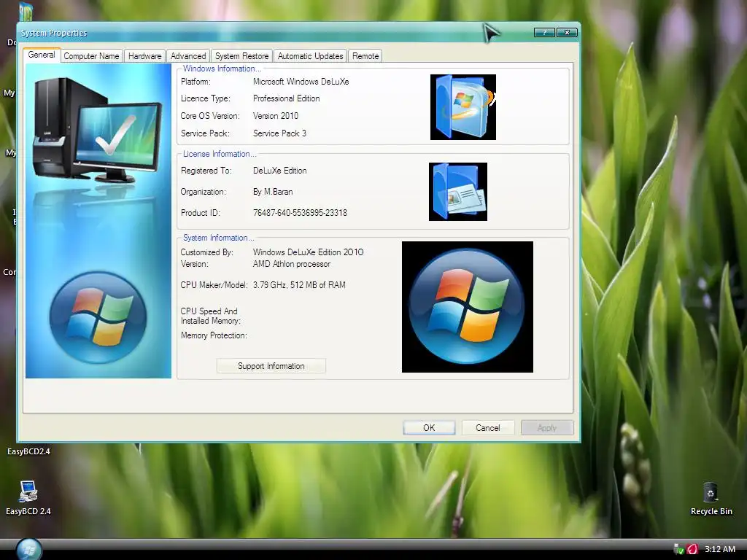The height and width of the screenshot is (560, 747).
Task: Click the Windows software box icon
Action: click(x=463, y=107)
